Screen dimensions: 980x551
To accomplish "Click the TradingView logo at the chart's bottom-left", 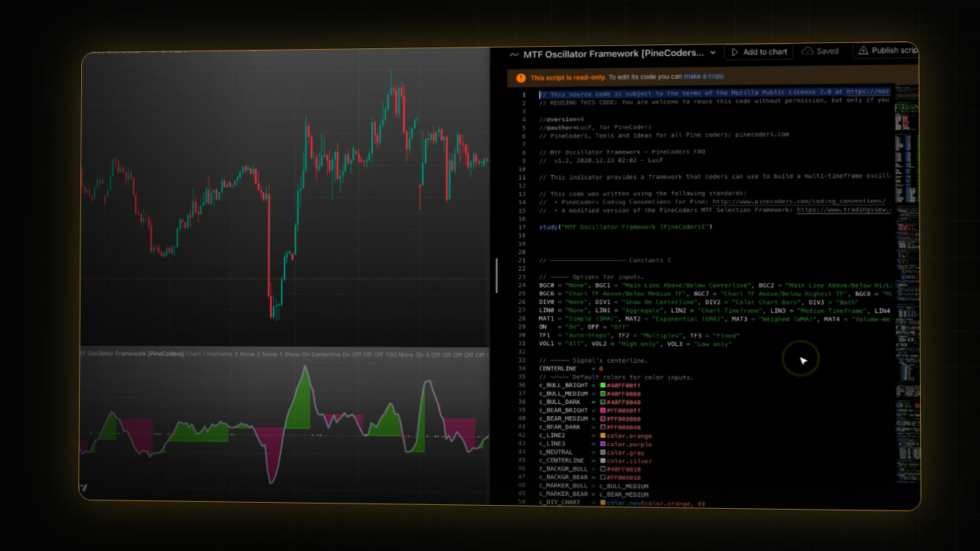I will click(83, 487).
